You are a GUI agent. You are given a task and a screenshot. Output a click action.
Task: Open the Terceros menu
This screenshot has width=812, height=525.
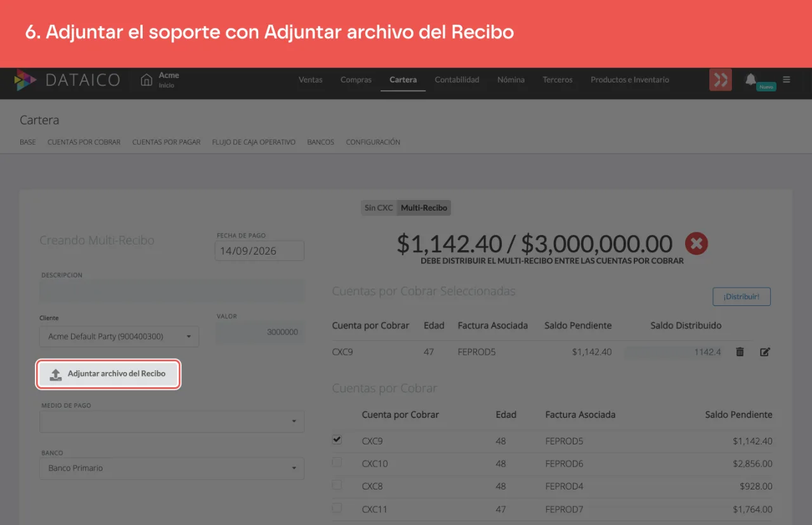[x=558, y=80]
